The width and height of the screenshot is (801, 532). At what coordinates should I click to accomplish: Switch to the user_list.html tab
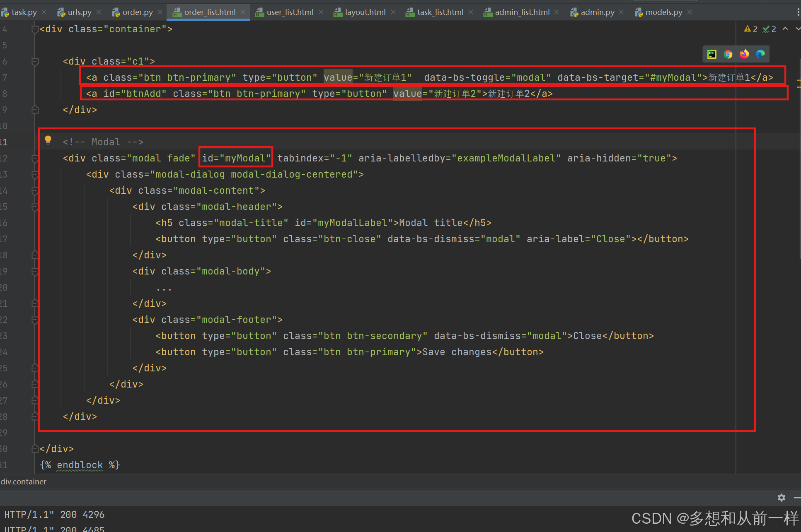click(290, 12)
